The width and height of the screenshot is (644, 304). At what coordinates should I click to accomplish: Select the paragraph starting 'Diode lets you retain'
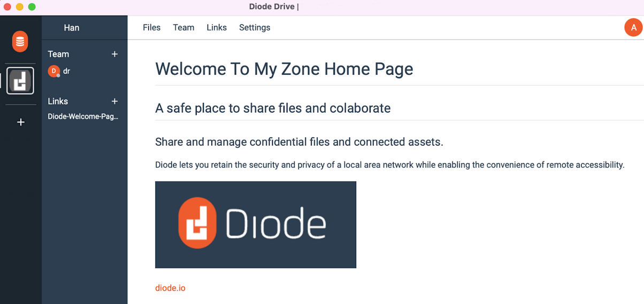tap(390, 165)
